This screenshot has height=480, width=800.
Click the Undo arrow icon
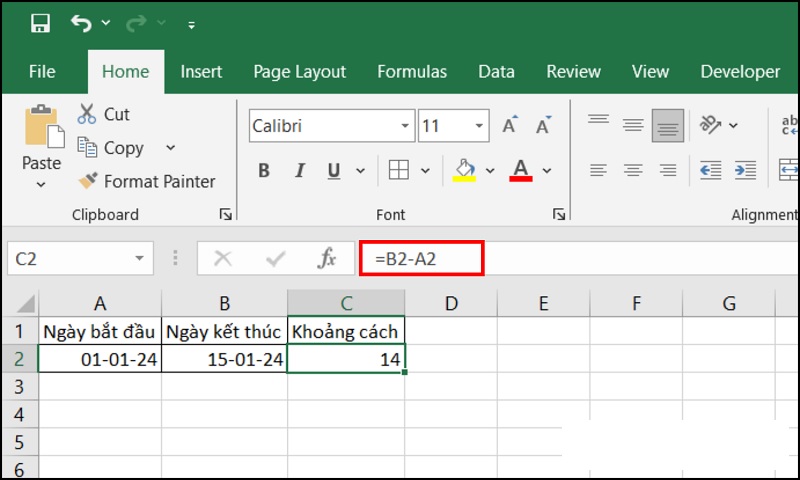pos(81,23)
